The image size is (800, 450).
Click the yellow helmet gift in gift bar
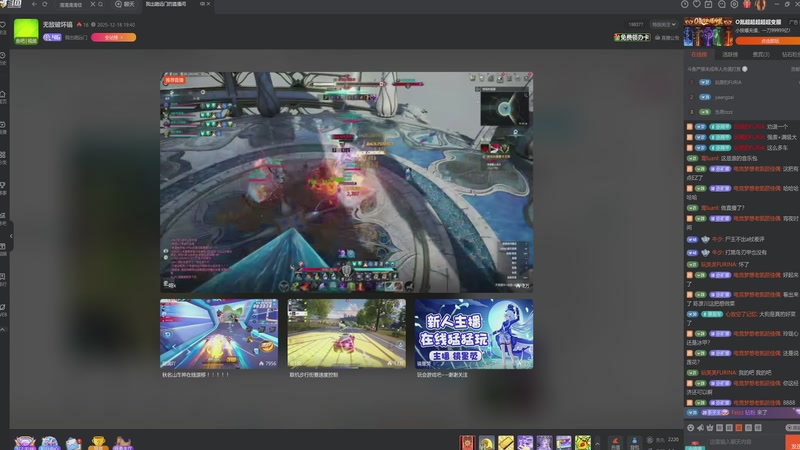486,442
